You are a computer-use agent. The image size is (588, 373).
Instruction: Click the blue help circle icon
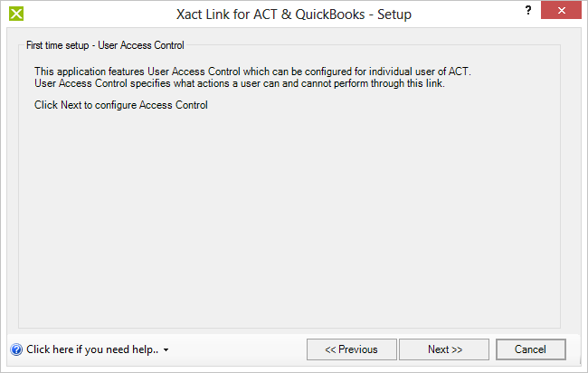click(16, 349)
